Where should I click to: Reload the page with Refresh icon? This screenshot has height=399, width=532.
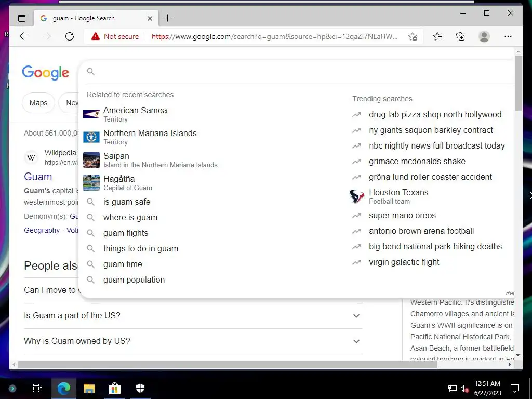pyautogui.click(x=70, y=36)
